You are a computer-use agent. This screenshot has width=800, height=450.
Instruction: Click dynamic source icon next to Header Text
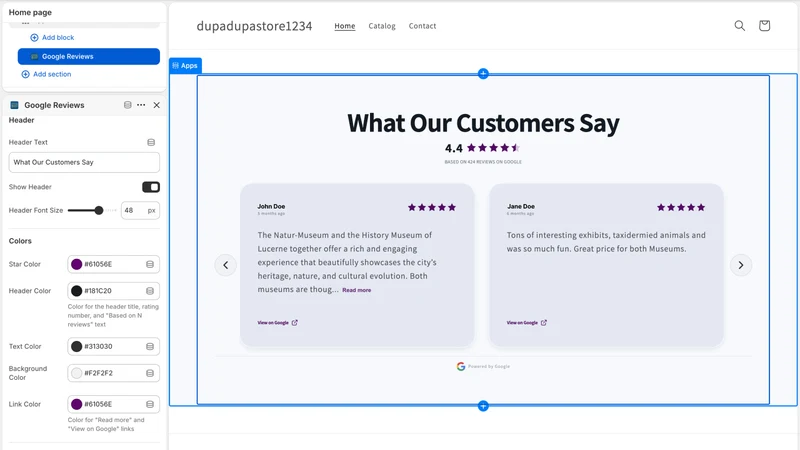click(x=151, y=142)
